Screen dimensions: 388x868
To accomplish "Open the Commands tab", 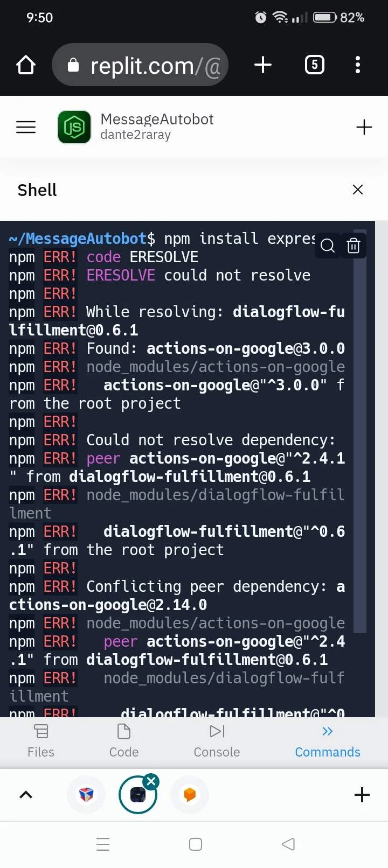I will [328, 741].
